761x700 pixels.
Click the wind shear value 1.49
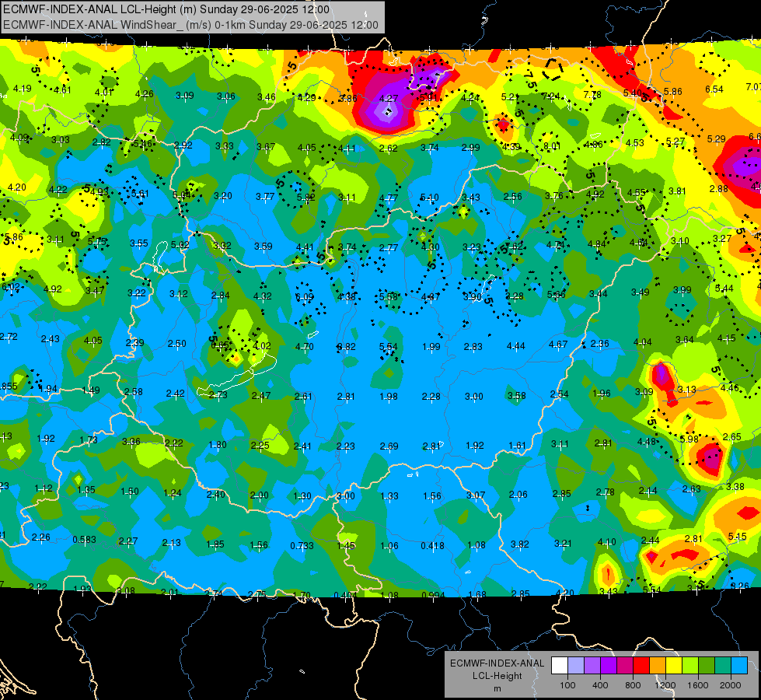tap(91, 390)
